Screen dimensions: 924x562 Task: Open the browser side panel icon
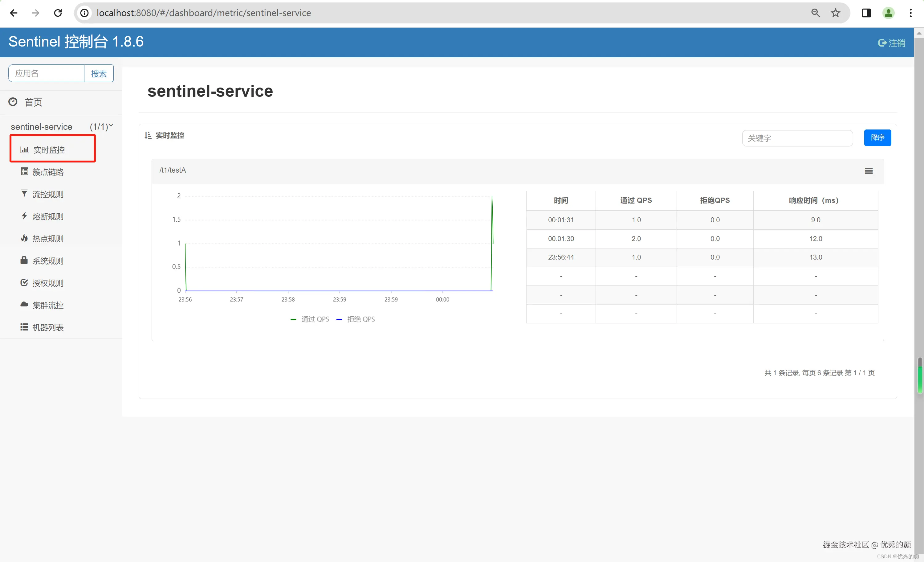coord(866,13)
